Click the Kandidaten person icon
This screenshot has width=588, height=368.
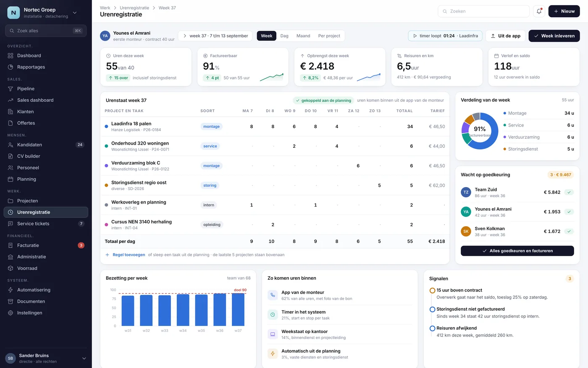click(10, 145)
